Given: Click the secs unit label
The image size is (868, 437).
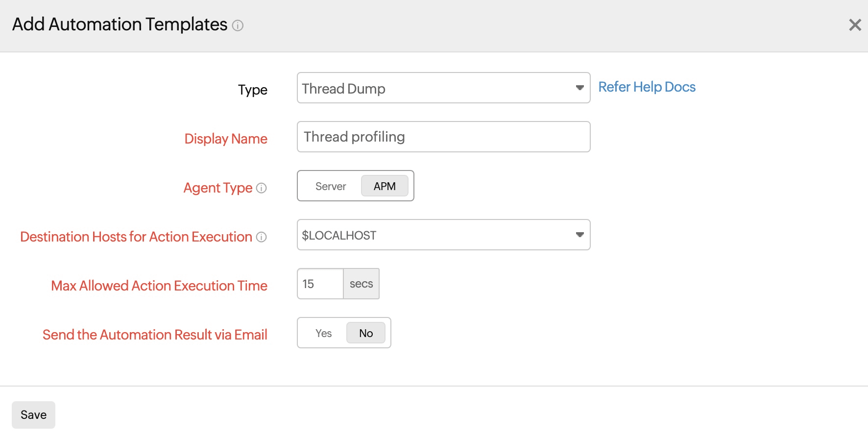Looking at the screenshot, I should (362, 284).
